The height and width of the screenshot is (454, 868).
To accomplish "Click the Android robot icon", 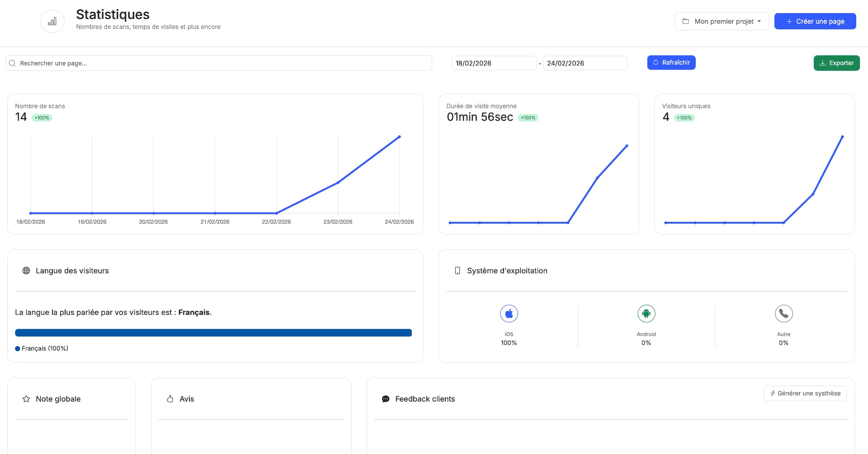I will pyautogui.click(x=646, y=314).
